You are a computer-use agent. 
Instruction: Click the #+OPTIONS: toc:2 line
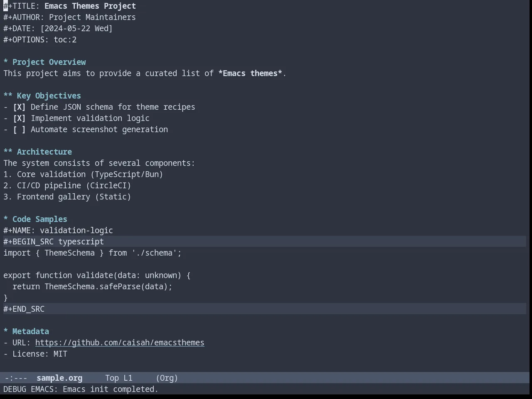[x=40, y=40]
